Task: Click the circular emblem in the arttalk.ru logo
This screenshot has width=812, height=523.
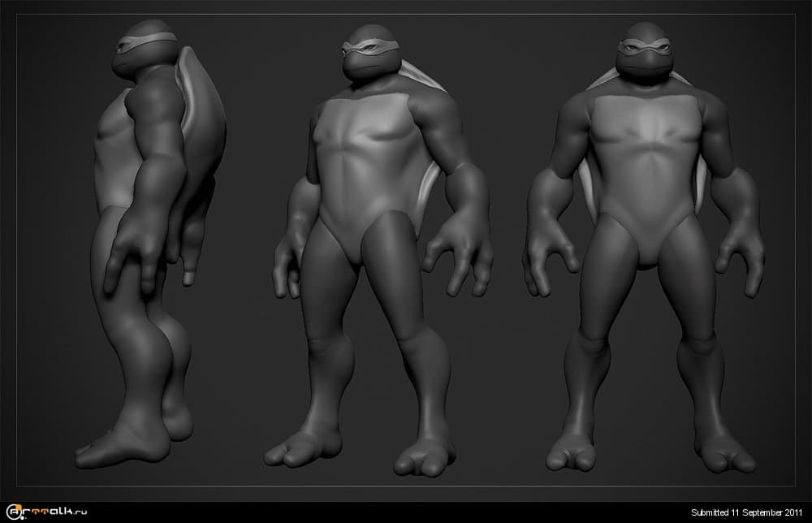Action: point(14,512)
